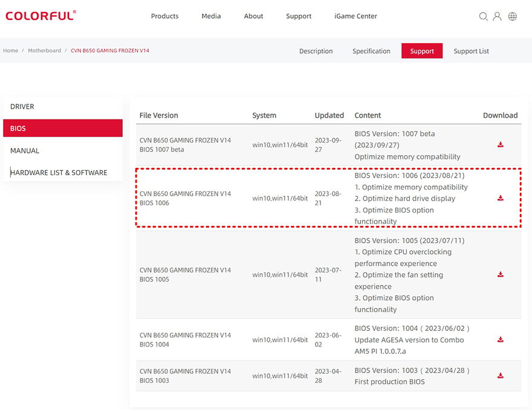Viewport: 532px width, 410px height.
Task: Download BIOS 1007 beta file
Action: [501, 145]
